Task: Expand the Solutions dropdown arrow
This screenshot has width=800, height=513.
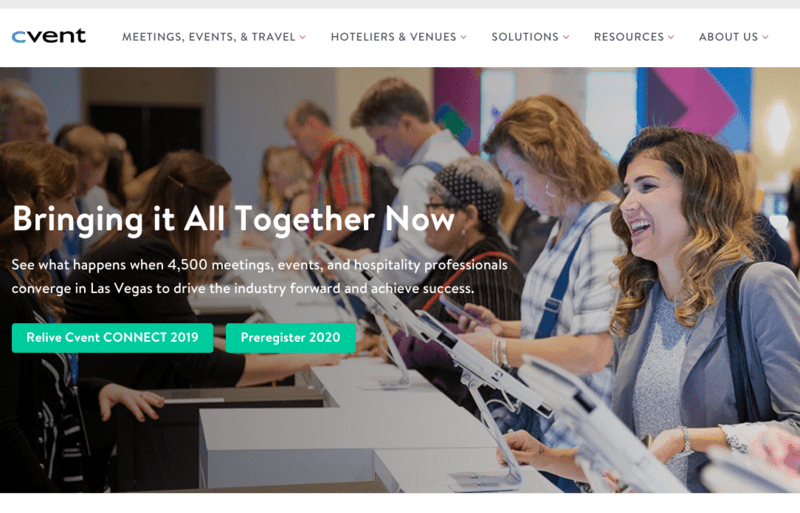Action: tap(566, 37)
